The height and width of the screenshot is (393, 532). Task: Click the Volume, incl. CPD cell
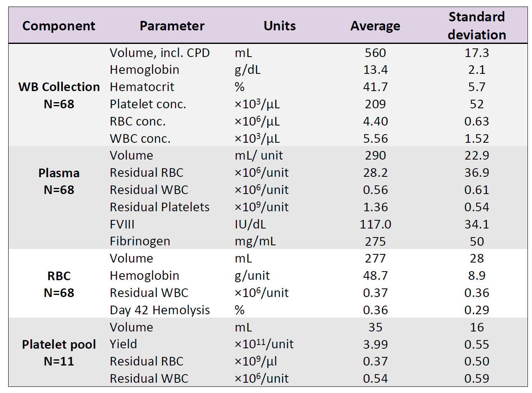pos(160,53)
